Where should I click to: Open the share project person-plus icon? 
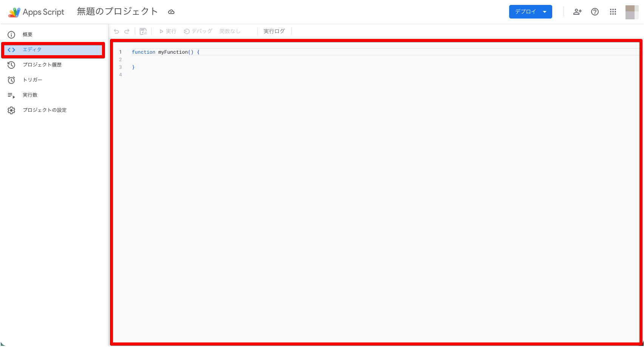(x=577, y=12)
